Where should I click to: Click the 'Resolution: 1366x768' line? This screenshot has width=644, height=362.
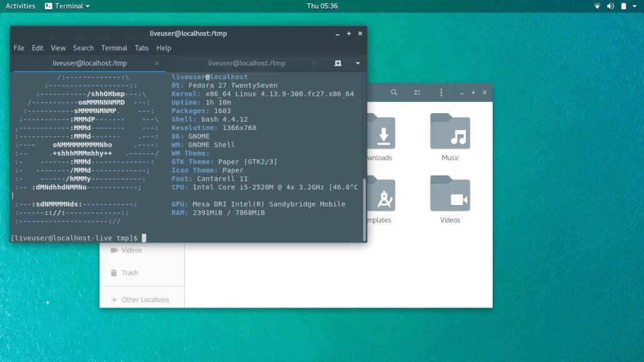[x=214, y=128]
